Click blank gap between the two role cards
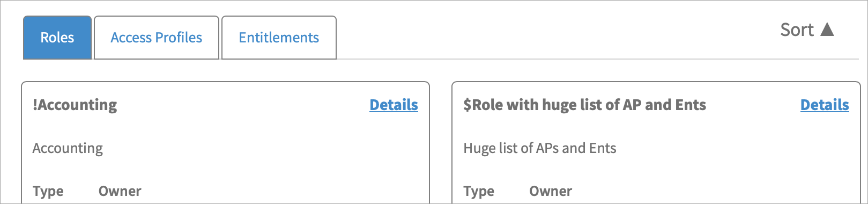Image resolution: width=868 pixels, height=204 pixels. click(x=441, y=143)
